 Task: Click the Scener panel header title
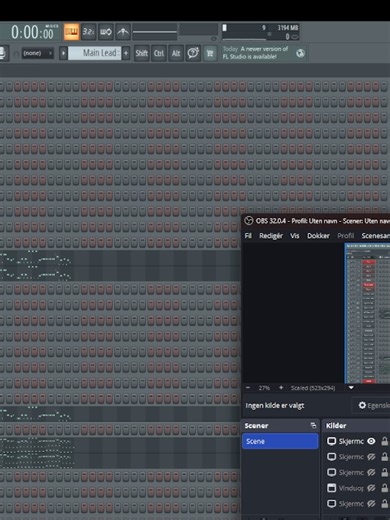click(256, 425)
